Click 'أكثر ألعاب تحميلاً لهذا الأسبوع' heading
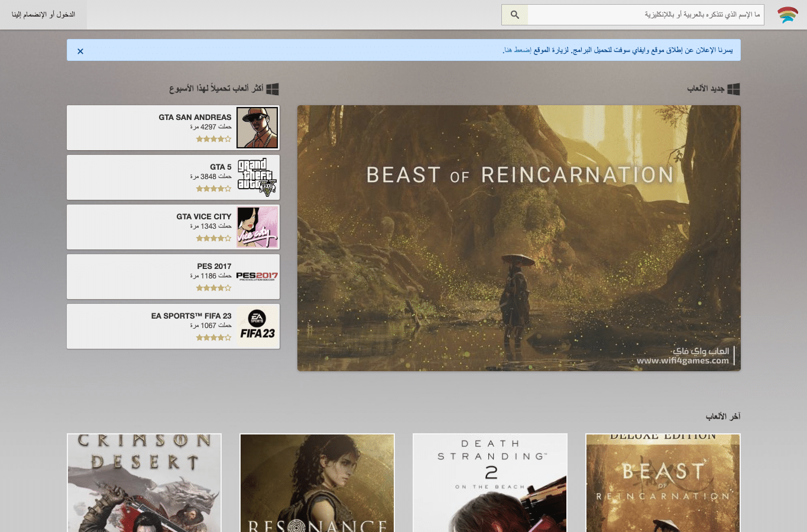This screenshot has width=807, height=532. point(216,89)
